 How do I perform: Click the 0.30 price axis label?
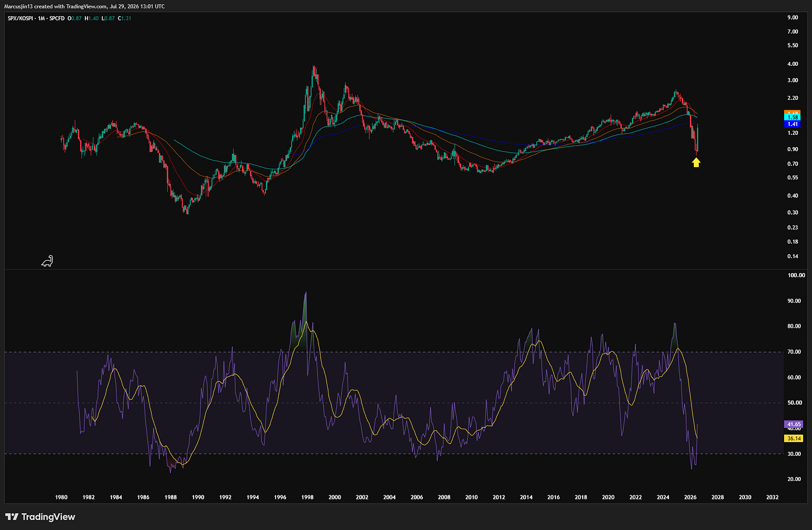(792, 212)
